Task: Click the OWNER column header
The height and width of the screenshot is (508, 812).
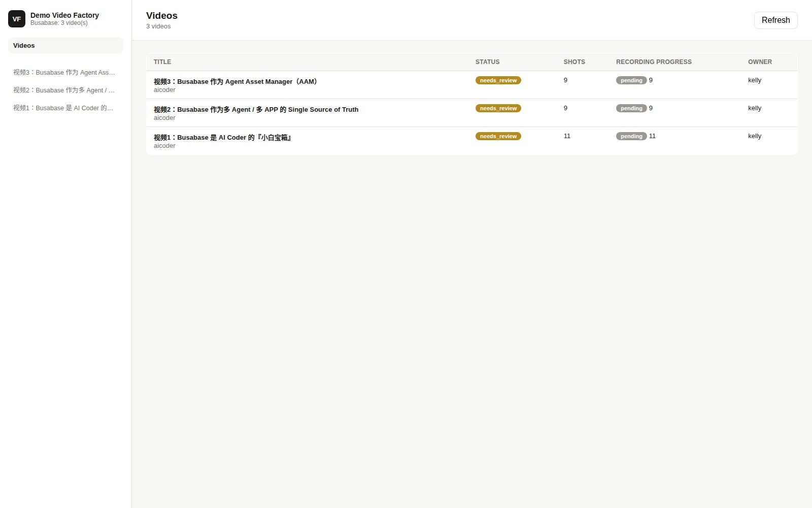Action: (760, 62)
